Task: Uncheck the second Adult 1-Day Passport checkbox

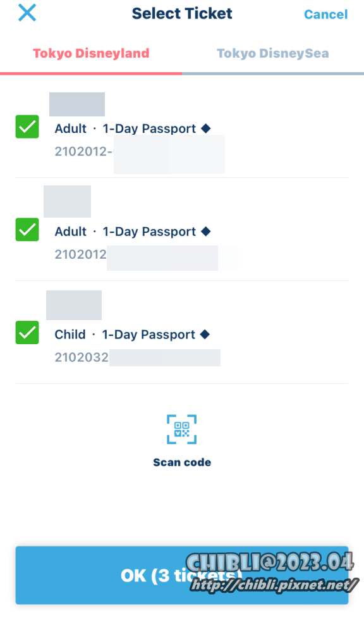Action: click(x=27, y=229)
